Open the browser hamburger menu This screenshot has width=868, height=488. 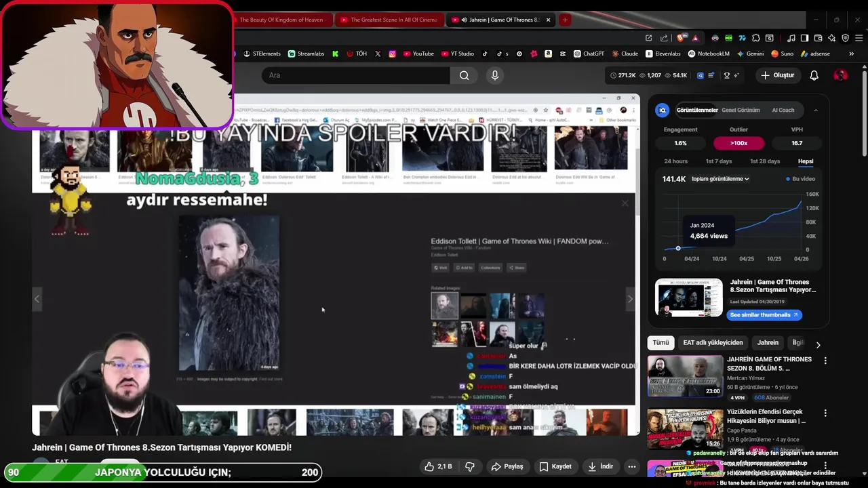point(859,38)
